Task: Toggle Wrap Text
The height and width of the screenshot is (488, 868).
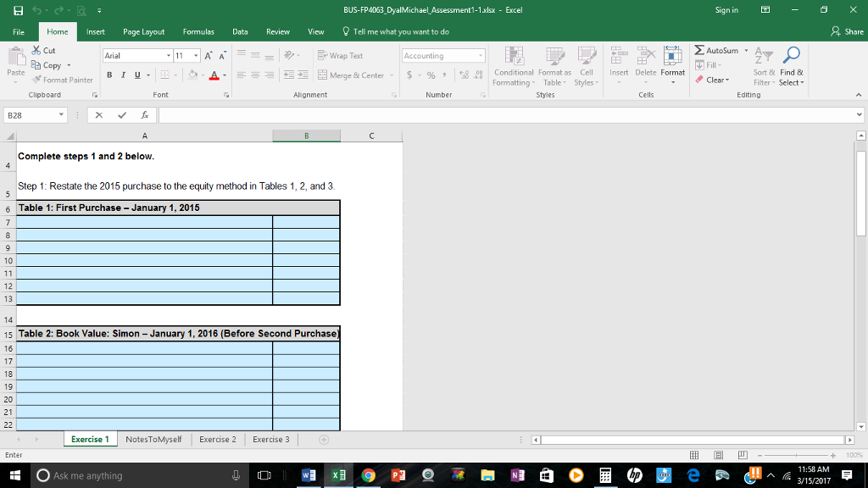Action: [x=340, y=56]
